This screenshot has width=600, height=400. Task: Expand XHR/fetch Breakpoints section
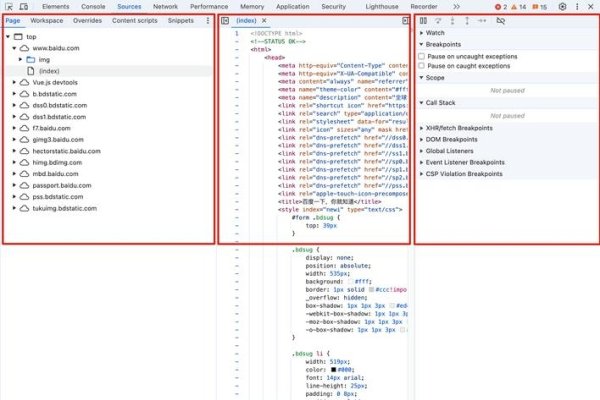click(x=460, y=128)
